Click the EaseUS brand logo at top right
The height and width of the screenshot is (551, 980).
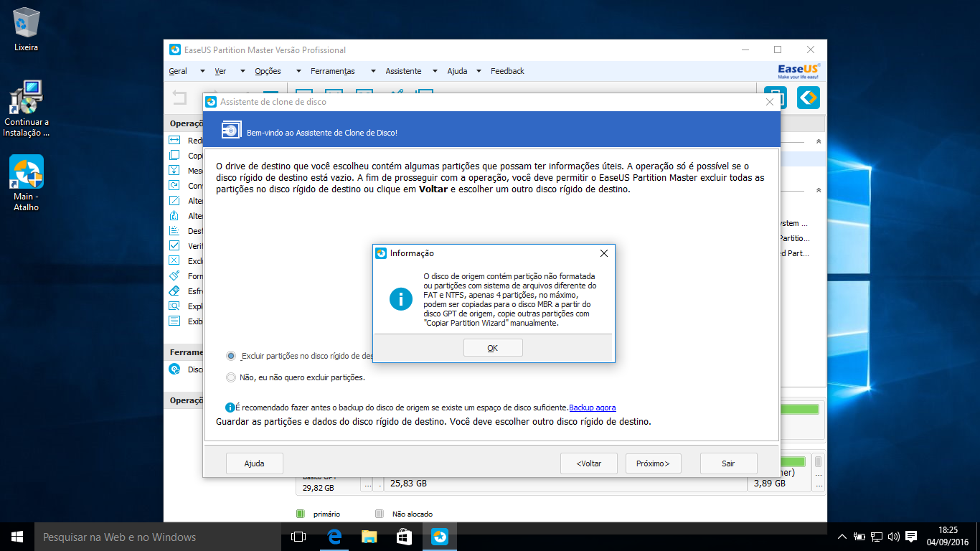pos(799,71)
